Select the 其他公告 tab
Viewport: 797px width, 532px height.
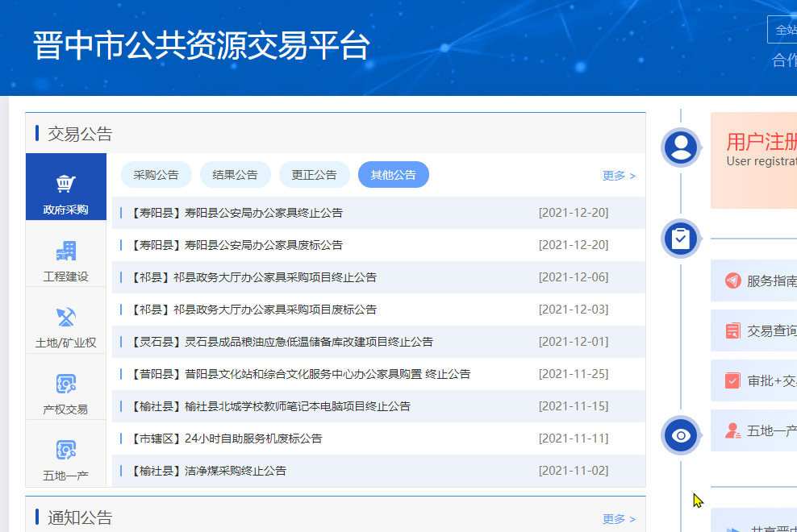tap(393, 175)
